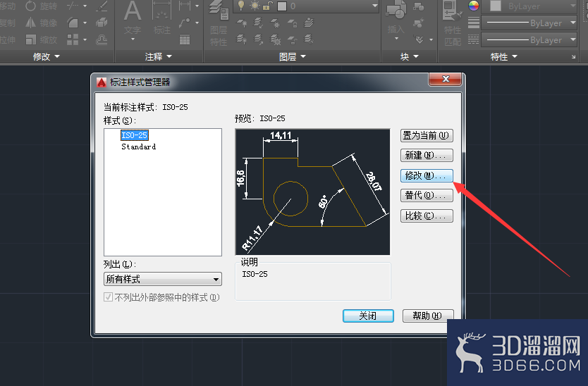
Task: Click the Create Block icon
Action: point(419,6)
